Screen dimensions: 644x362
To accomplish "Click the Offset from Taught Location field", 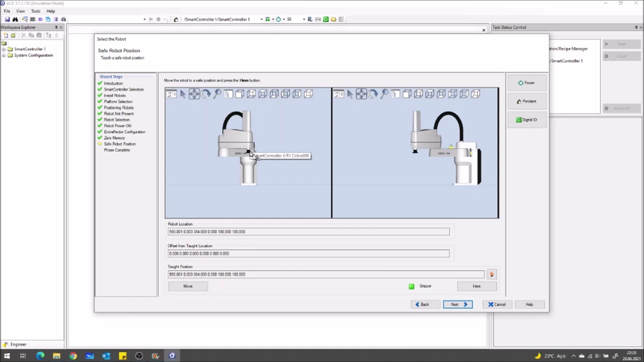I will pyautogui.click(x=308, y=253).
